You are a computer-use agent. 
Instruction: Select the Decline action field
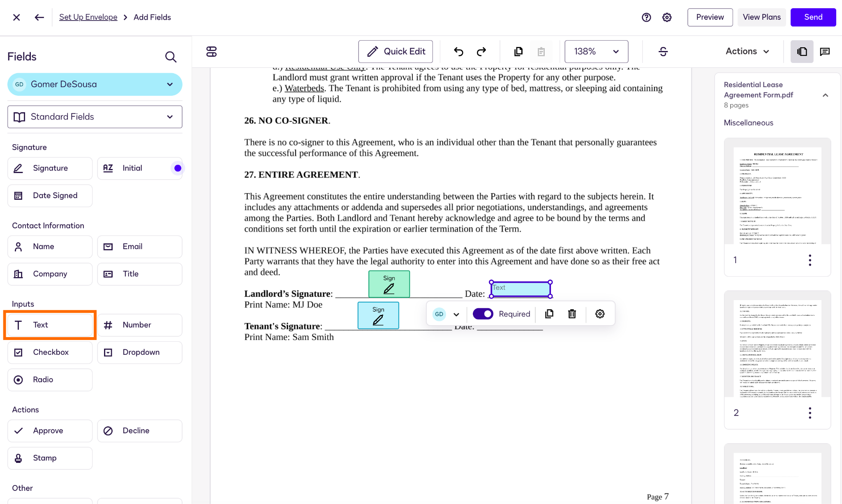140,431
